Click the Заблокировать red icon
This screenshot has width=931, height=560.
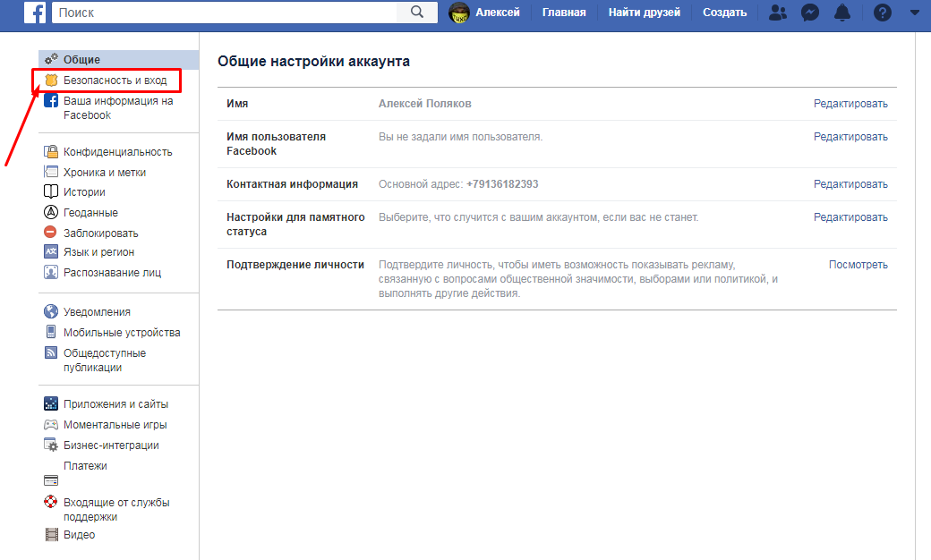click(51, 232)
